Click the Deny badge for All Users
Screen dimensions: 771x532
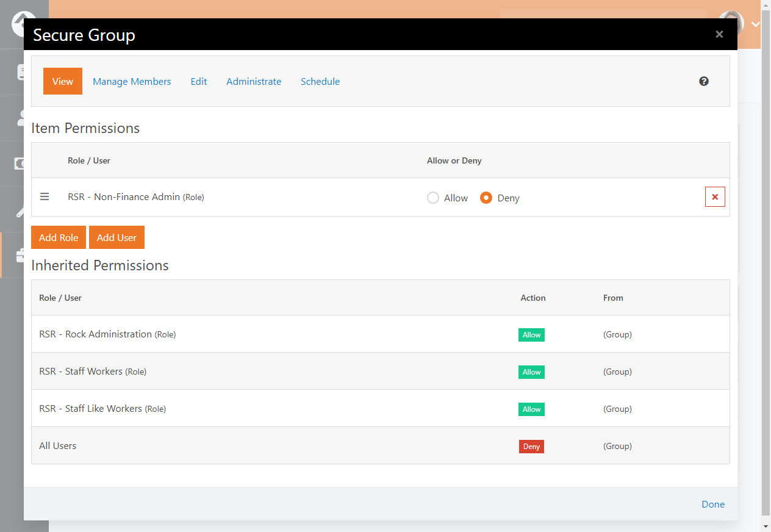coord(531,447)
